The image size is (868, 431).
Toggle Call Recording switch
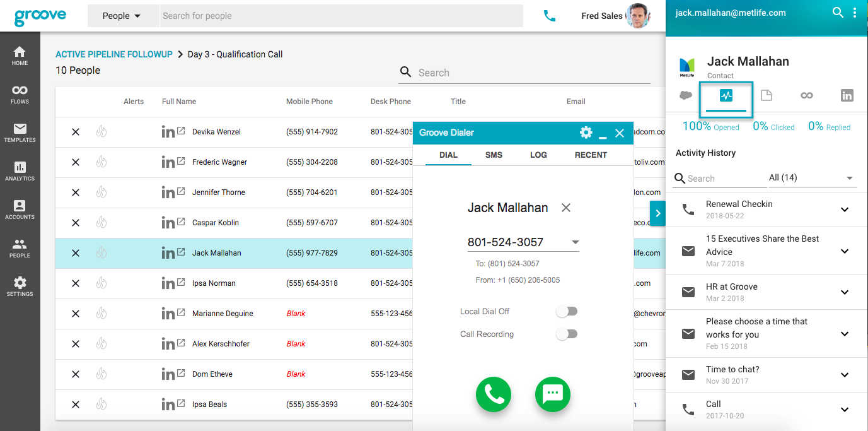click(567, 334)
